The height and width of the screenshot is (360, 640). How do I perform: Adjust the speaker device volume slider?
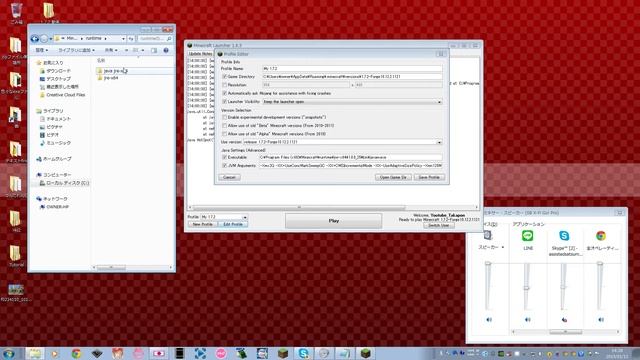(488, 264)
